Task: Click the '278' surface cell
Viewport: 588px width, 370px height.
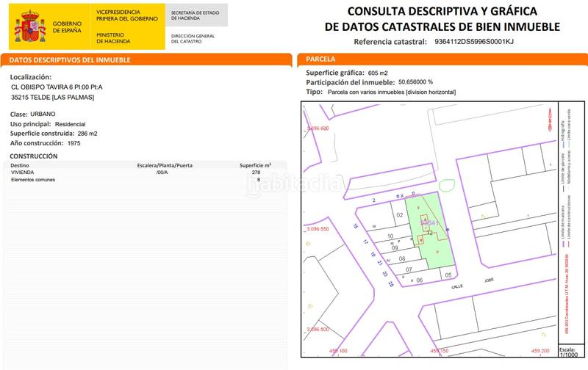Action: 256,173
